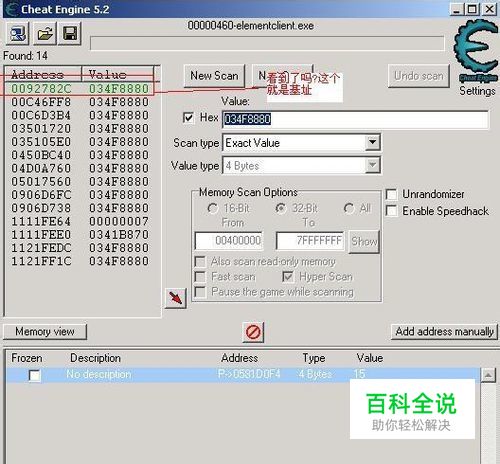
Task: Click the Address column header in results
Action: [x=43, y=75]
